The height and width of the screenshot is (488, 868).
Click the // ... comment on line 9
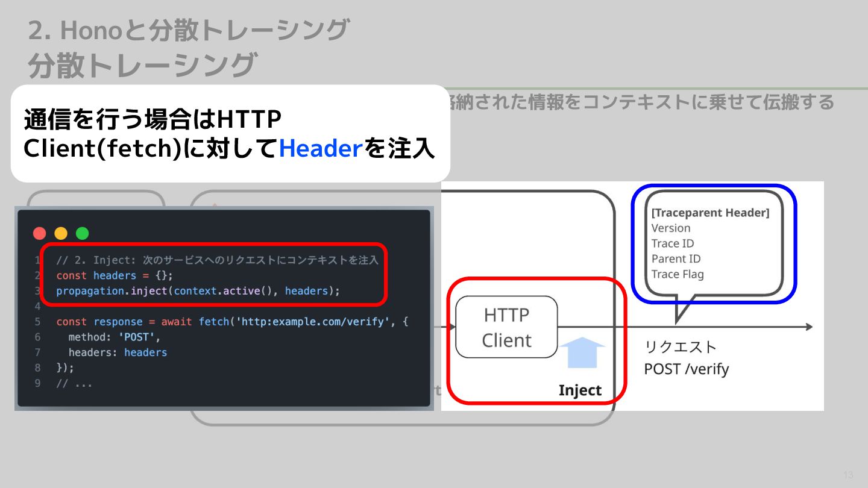pos(74,383)
